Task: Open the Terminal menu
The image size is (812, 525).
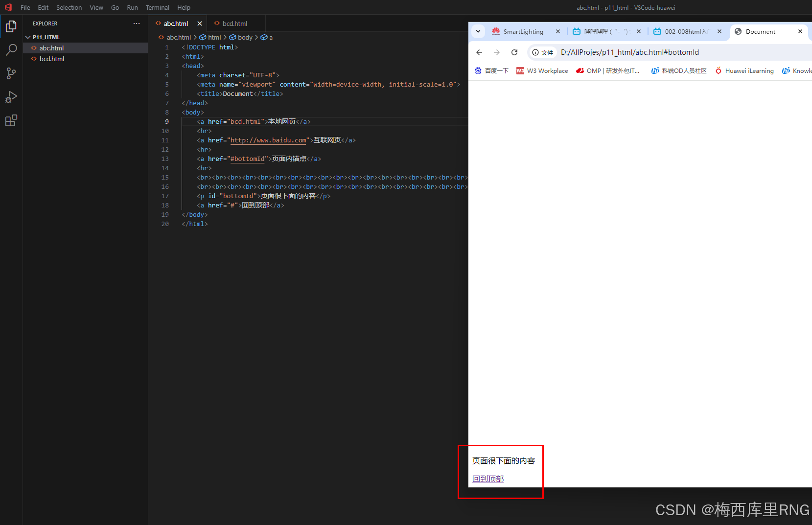Action: tap(158, 7)
